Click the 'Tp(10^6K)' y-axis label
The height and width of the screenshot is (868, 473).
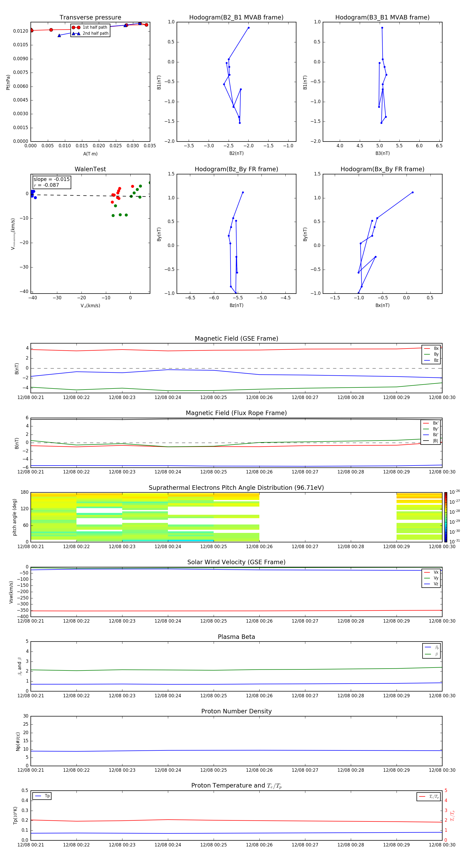(16, 815)
